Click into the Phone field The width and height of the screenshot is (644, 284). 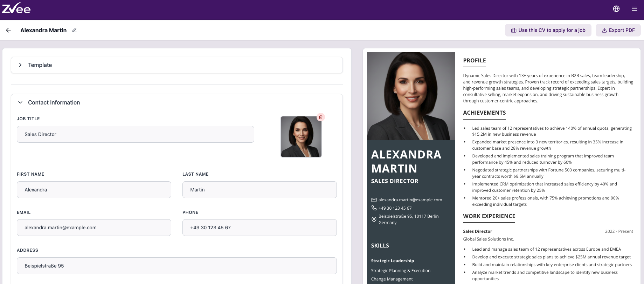click(259, 228)
